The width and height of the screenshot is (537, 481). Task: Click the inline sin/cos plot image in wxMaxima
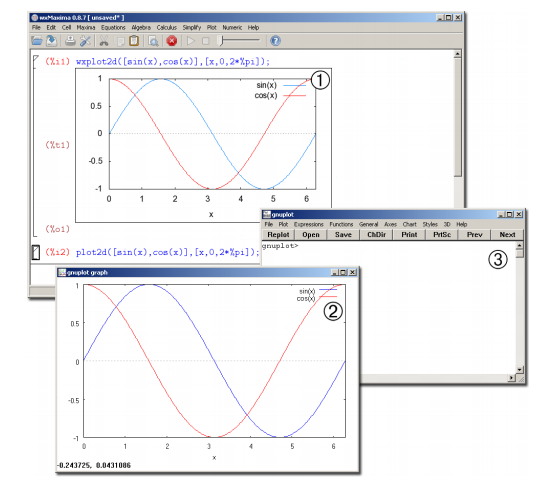click(203, 146)
